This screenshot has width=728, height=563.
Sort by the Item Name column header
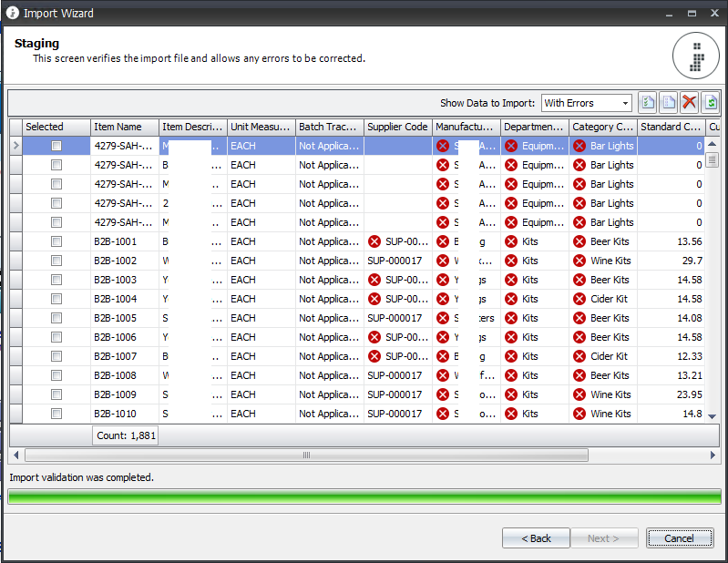pyautogui.click(x=124, y=127)
